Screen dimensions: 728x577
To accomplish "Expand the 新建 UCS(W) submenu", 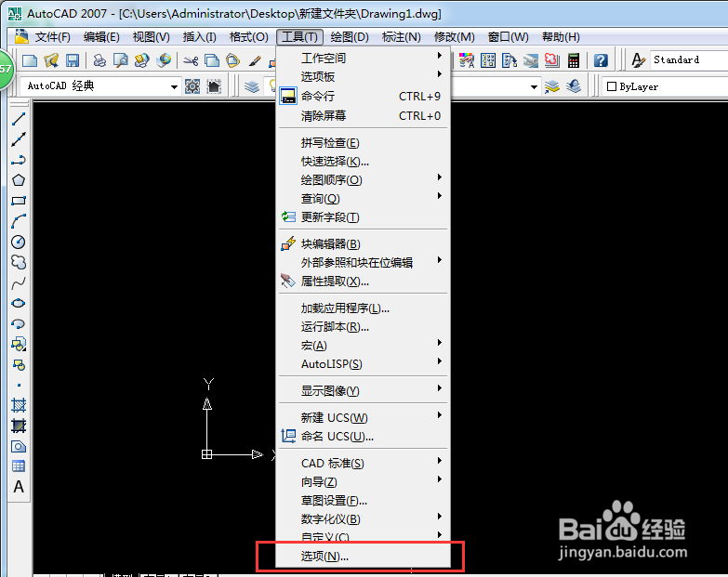I will point(363,418).
